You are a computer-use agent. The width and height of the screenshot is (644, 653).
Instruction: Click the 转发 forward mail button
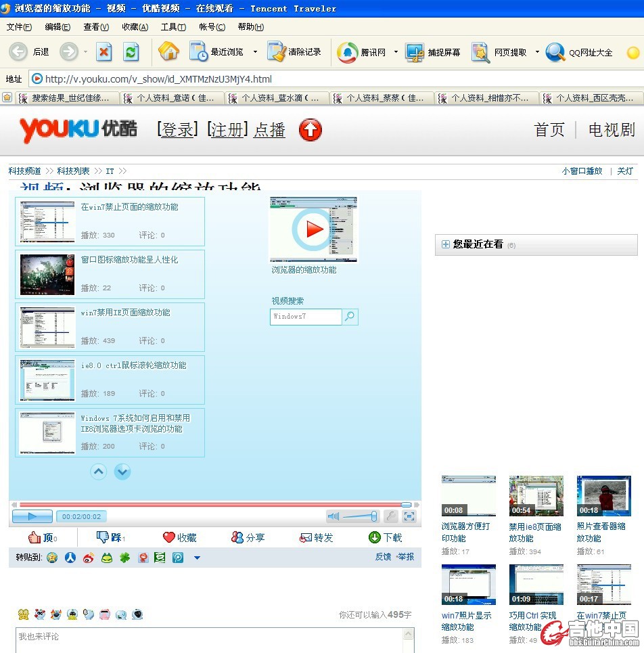[317, 538]
